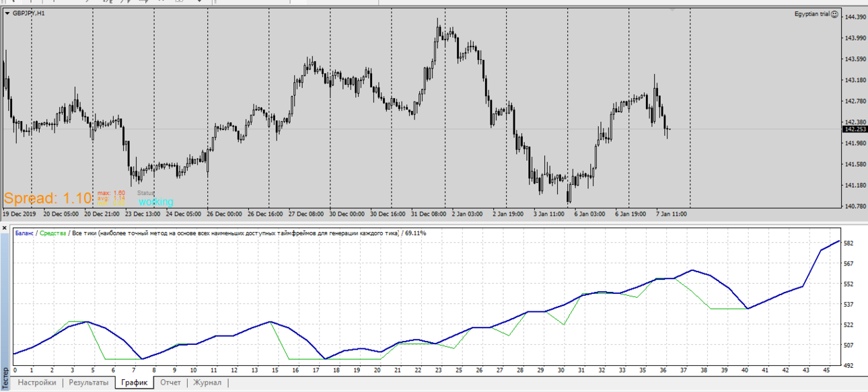Click the 19 Dec 2019 date label
868x392 pixels.
(x=20, y=214)
